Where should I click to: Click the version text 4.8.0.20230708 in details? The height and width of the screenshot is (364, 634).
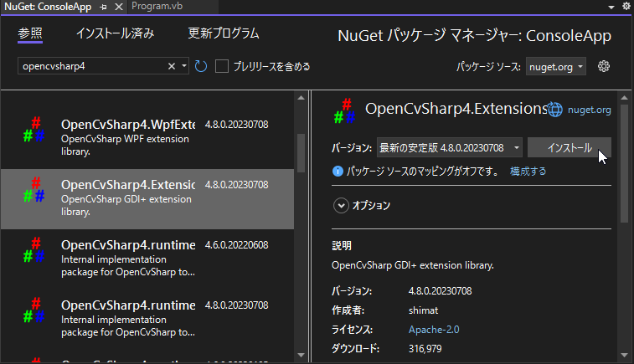(x=440, y=291)
